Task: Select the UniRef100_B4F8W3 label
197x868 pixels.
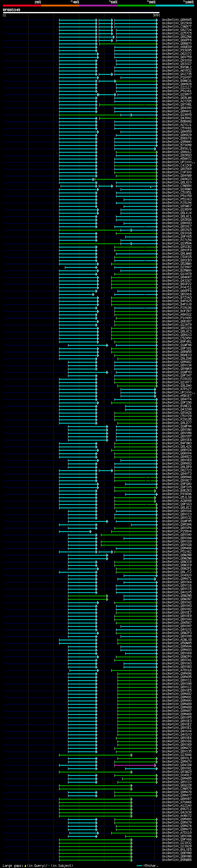Action: [x=177, y=443]
